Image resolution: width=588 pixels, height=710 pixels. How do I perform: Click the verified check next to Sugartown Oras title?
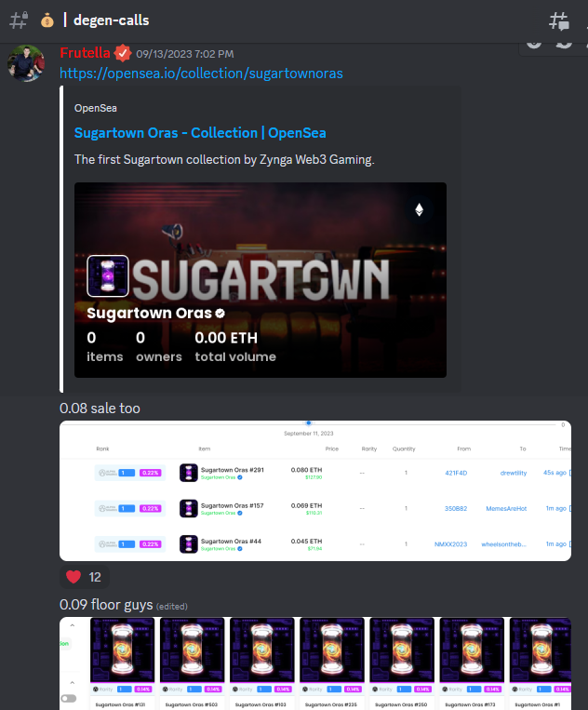click(x=220, y=314)
